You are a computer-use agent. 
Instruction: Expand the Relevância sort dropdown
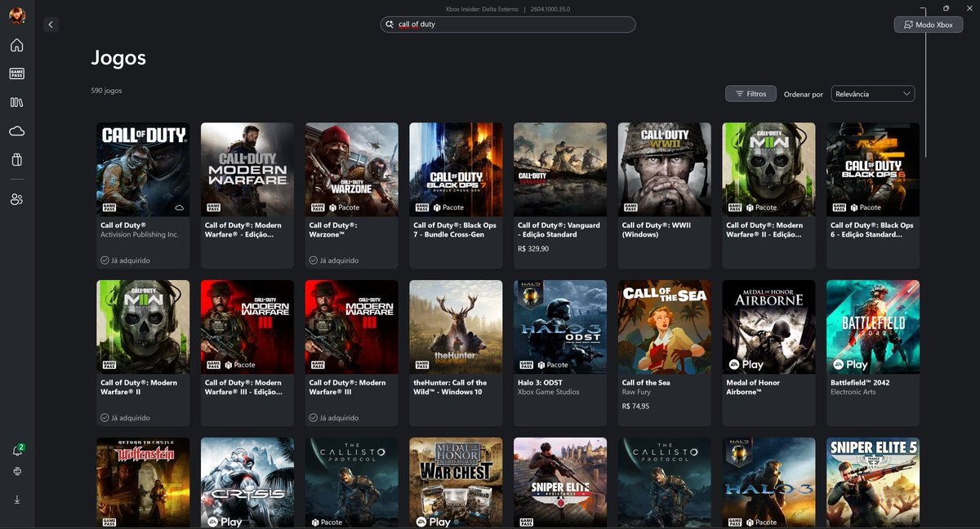pos(873,94)
